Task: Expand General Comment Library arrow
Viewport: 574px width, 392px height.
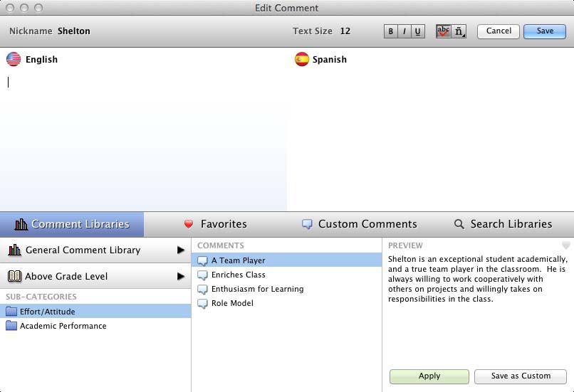Action: coord(180,250)
